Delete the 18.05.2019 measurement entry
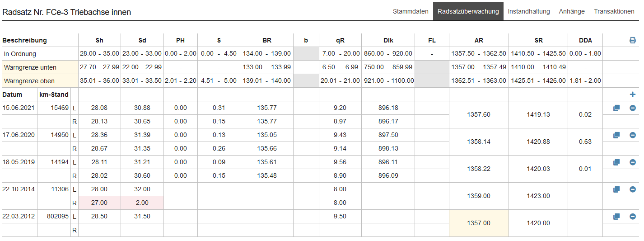644x241 pixels. [x=633, y=162]
